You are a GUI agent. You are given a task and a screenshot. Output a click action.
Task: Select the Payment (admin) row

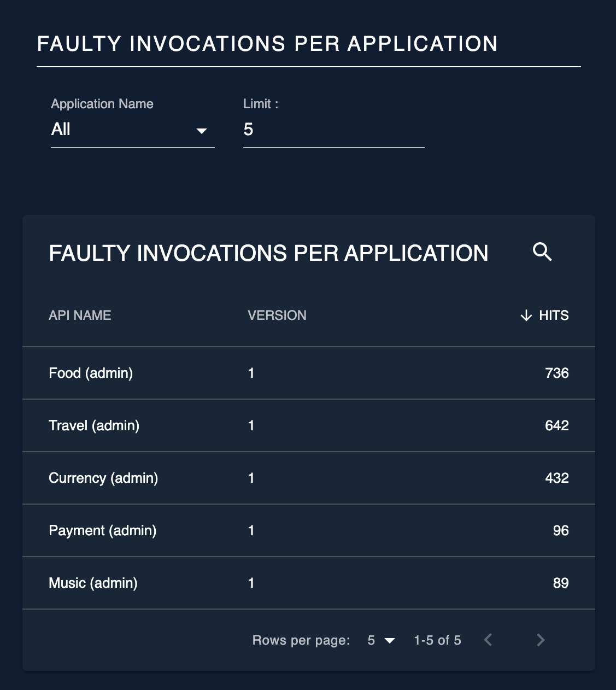click(x=309, y=530)
